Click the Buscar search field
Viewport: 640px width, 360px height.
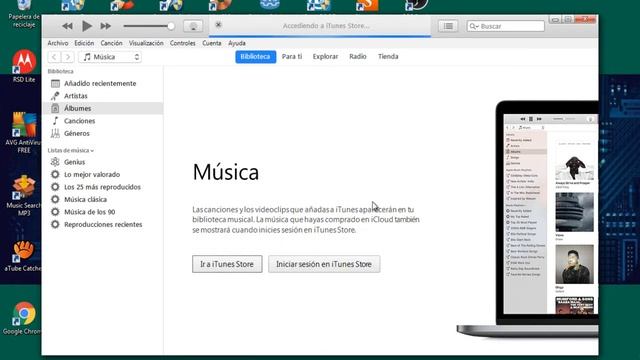pos(505,26)
